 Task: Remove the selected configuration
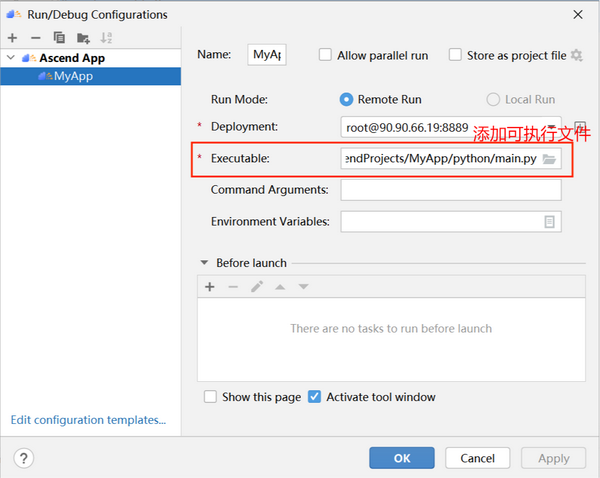pos(35,38)
